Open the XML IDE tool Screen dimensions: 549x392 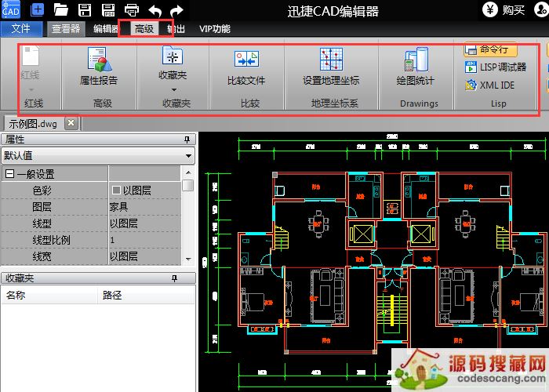click(496, 84)
